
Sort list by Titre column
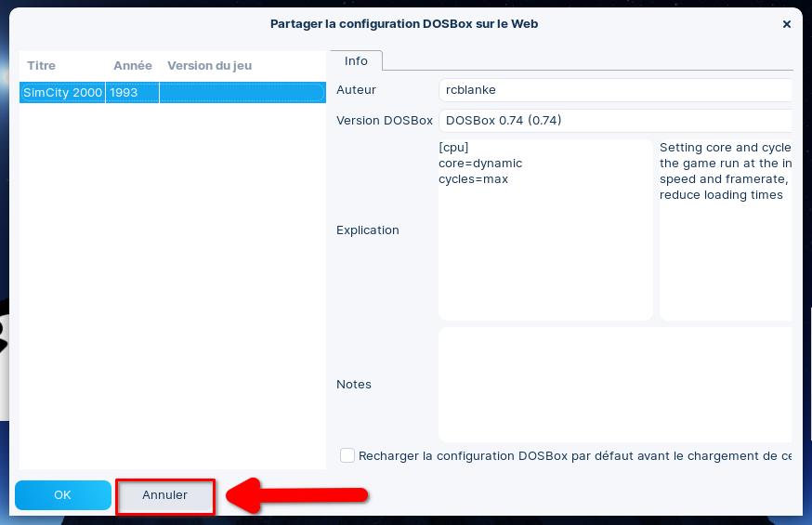(42, 66)
